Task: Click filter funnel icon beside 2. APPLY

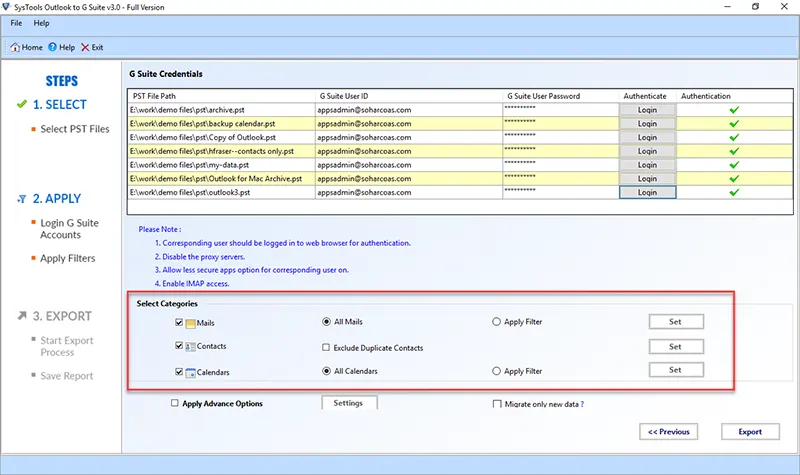Action: point(21,199)
